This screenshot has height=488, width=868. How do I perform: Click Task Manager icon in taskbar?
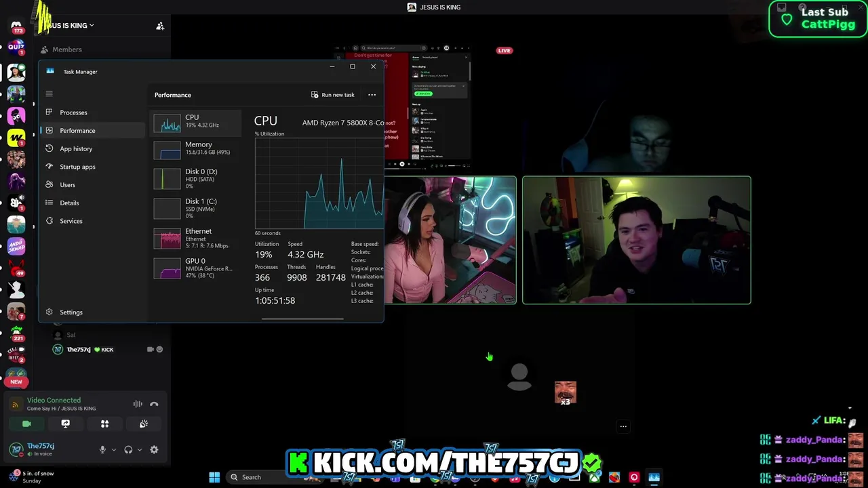pyautogui.click(x=654, y=477)
